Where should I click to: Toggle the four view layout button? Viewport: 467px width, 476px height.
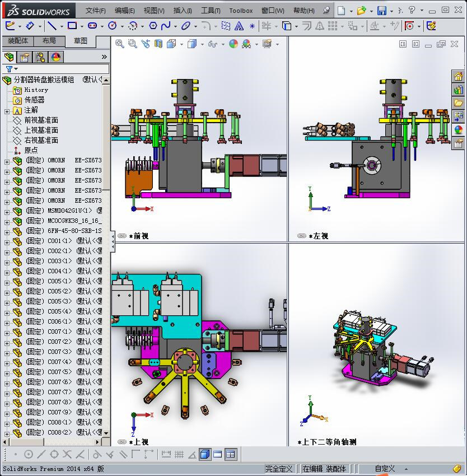[231, 454]
